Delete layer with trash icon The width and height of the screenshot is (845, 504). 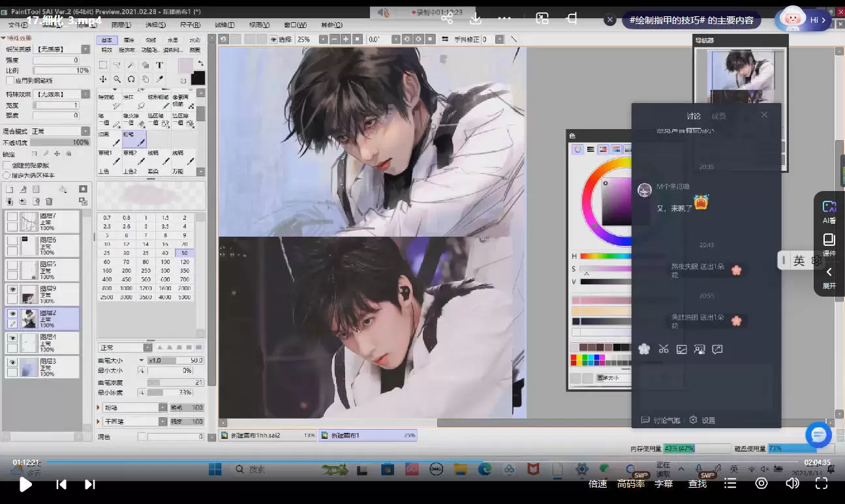[49, 201]
